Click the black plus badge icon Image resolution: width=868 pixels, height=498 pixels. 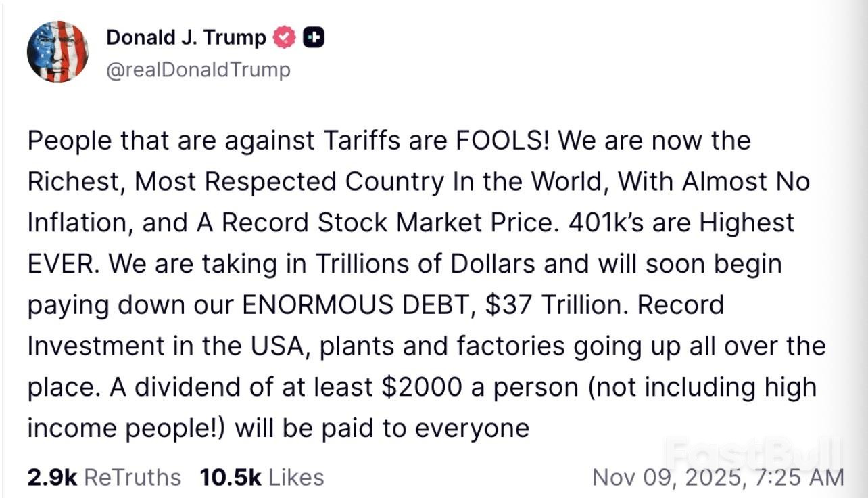[313, 39]
